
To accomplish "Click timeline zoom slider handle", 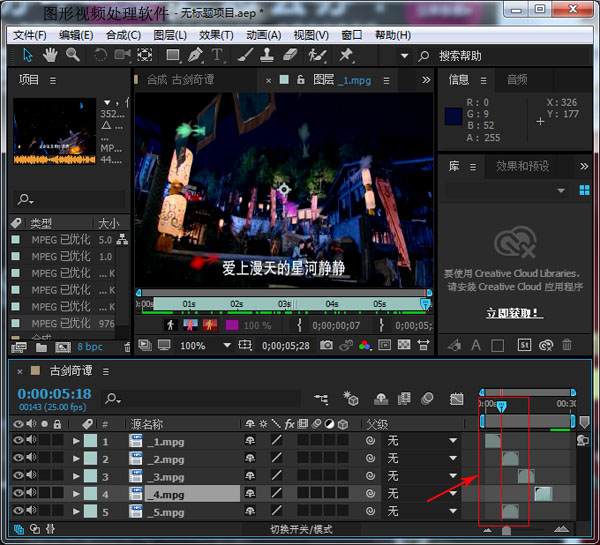I will pyautogui.click(x=506, y=530).
